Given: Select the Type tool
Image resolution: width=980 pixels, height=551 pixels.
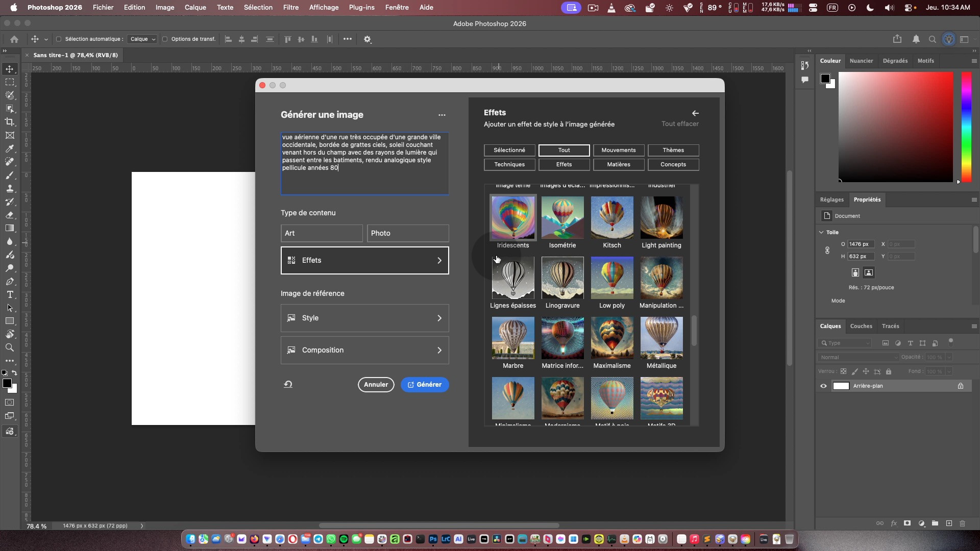Looking at the screenshot, I should pos(10,295).
